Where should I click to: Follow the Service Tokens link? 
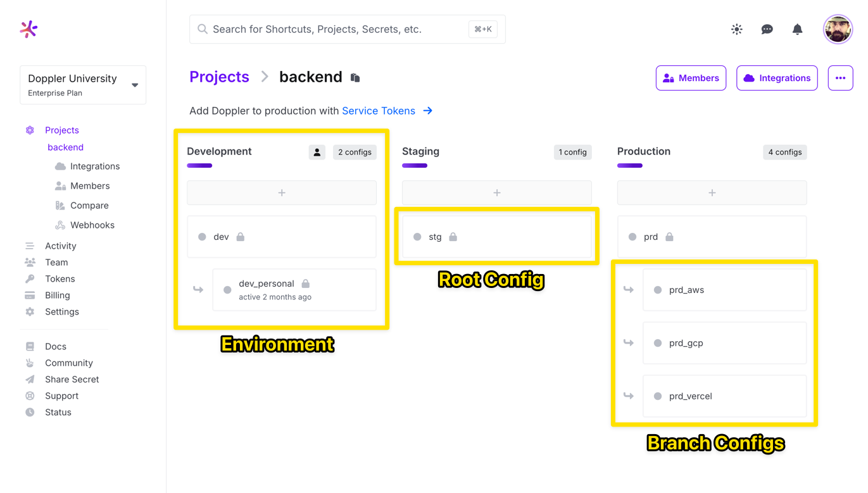(379, 111)
